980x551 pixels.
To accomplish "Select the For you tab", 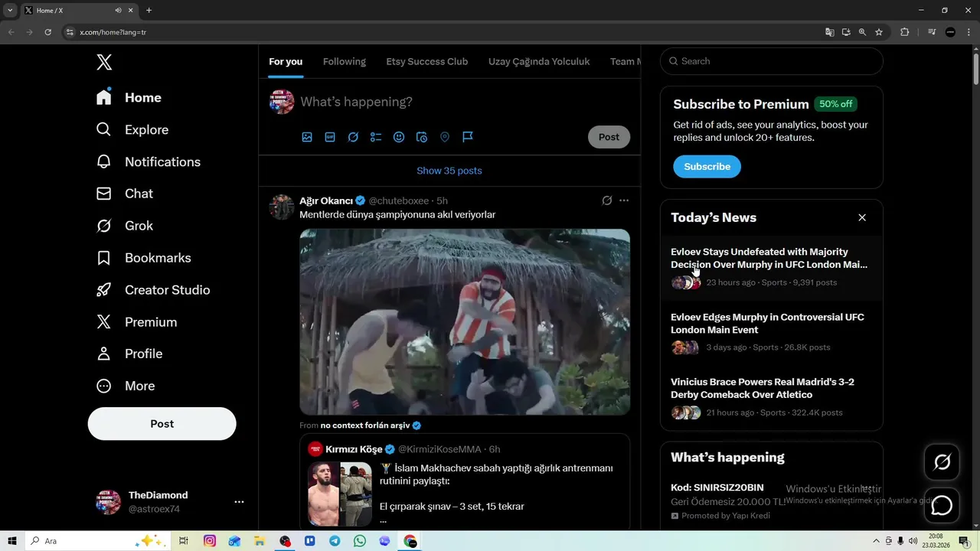I will pos(286,61).
